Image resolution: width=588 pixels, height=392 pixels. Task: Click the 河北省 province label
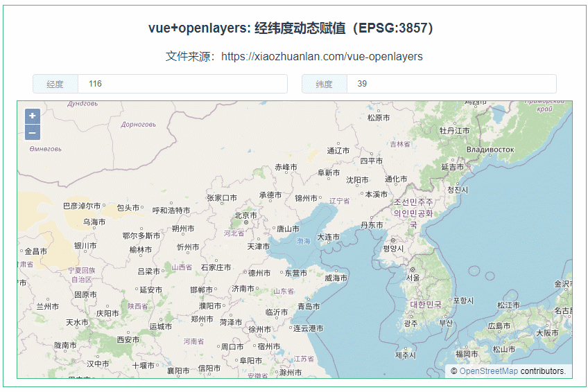[234, 233]
